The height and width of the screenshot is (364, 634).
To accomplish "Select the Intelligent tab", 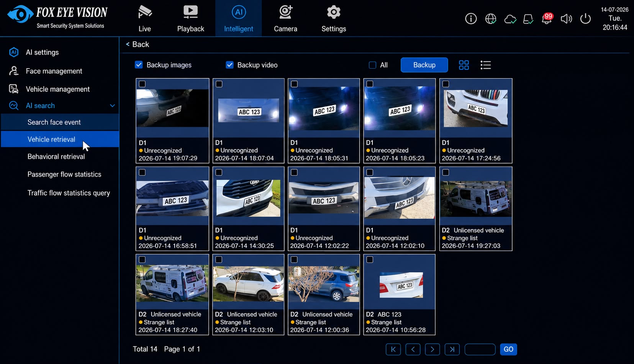I will [238, 18].
